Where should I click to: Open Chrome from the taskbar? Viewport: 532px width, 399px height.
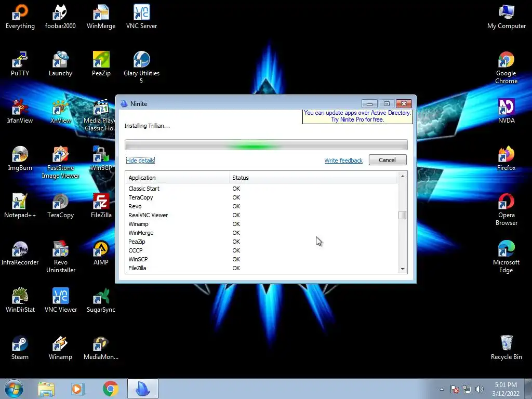click(x=110, y=389)
